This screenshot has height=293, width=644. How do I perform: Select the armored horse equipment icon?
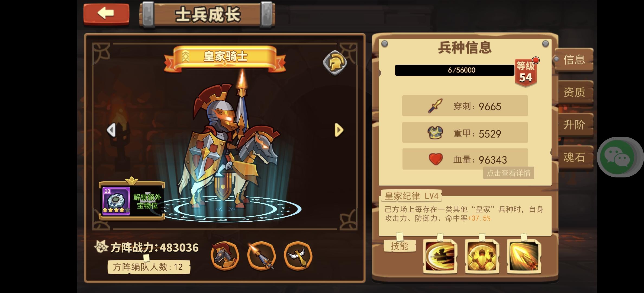click(x=225, y=256)
